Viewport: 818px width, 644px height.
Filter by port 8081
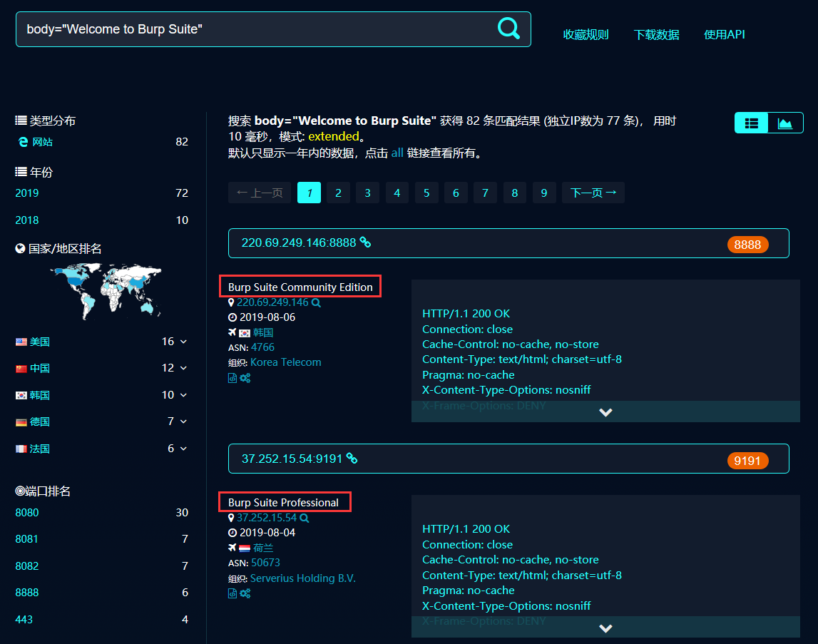26,539
